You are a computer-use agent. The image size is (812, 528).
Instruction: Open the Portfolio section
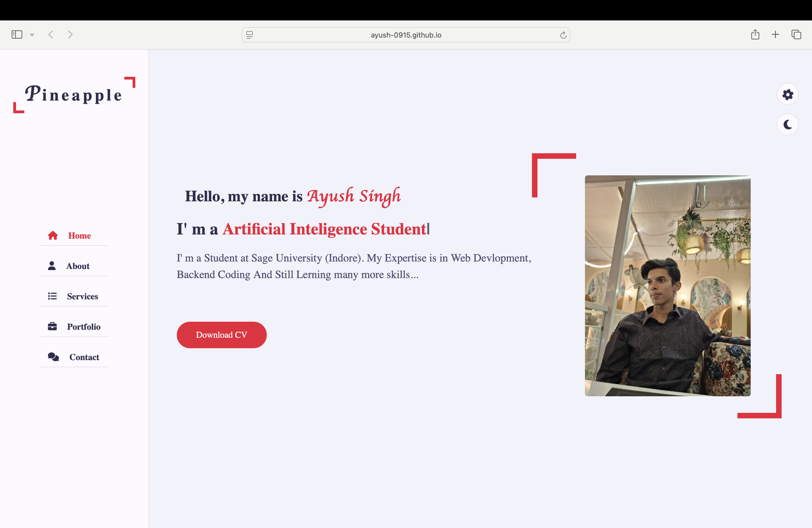(84, 327)
